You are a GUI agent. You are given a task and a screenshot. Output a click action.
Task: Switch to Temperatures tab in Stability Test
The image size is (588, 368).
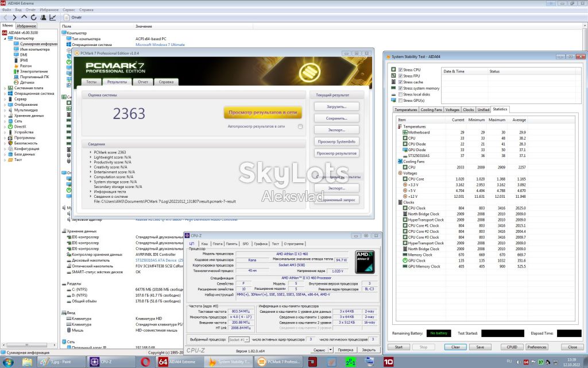(x=406, y=110)
